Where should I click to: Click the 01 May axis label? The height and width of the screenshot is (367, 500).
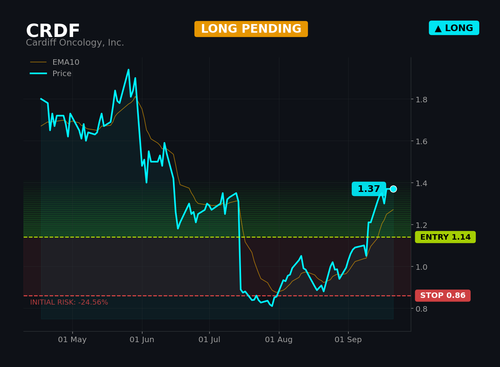pyautogui.click(x=72, y=340)
